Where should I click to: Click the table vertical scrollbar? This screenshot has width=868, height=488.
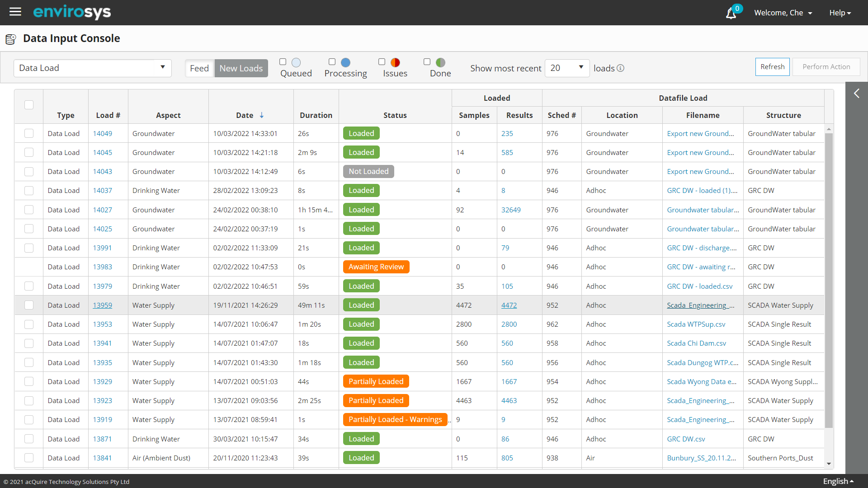[829, 280]
